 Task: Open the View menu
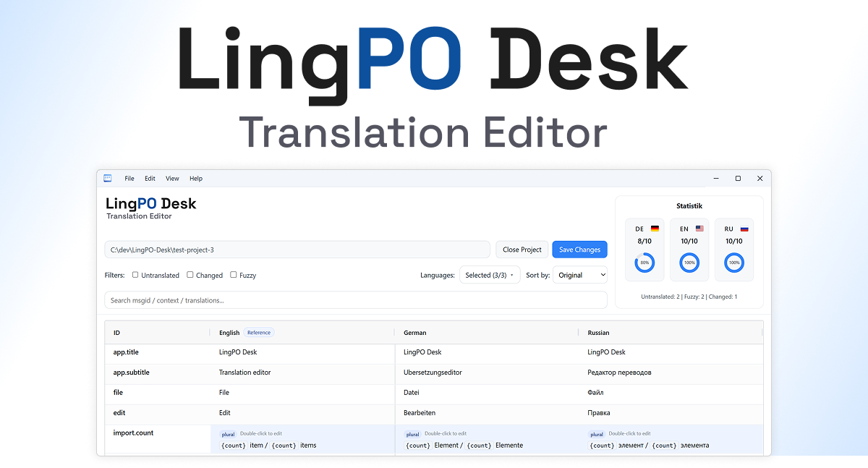pyautogui.click(x=172, y=179)
